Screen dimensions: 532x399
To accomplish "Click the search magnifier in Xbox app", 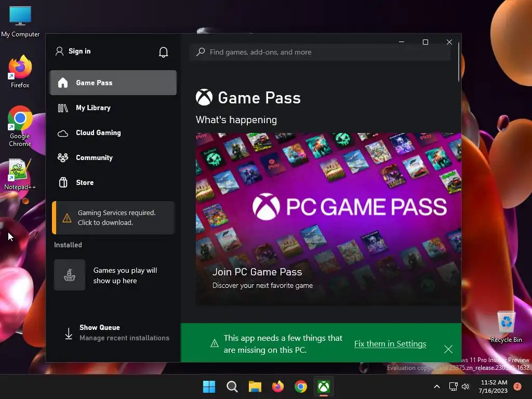I will (x=201, y=52).
